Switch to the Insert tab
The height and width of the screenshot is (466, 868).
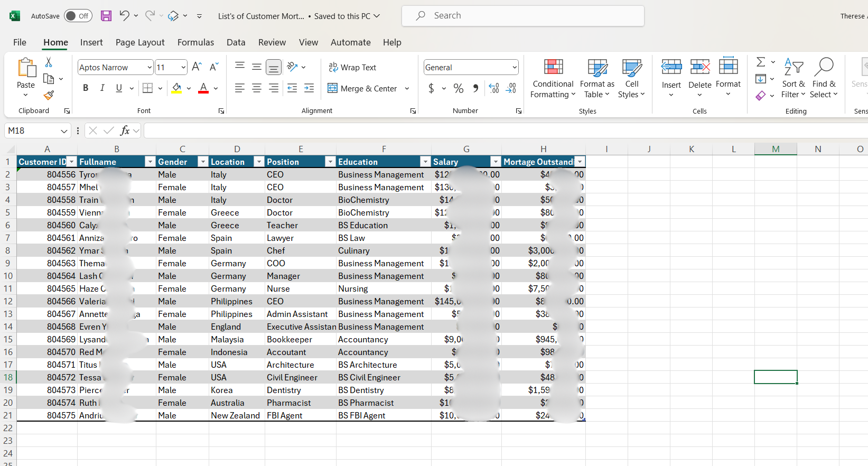(x=91, y=42)
